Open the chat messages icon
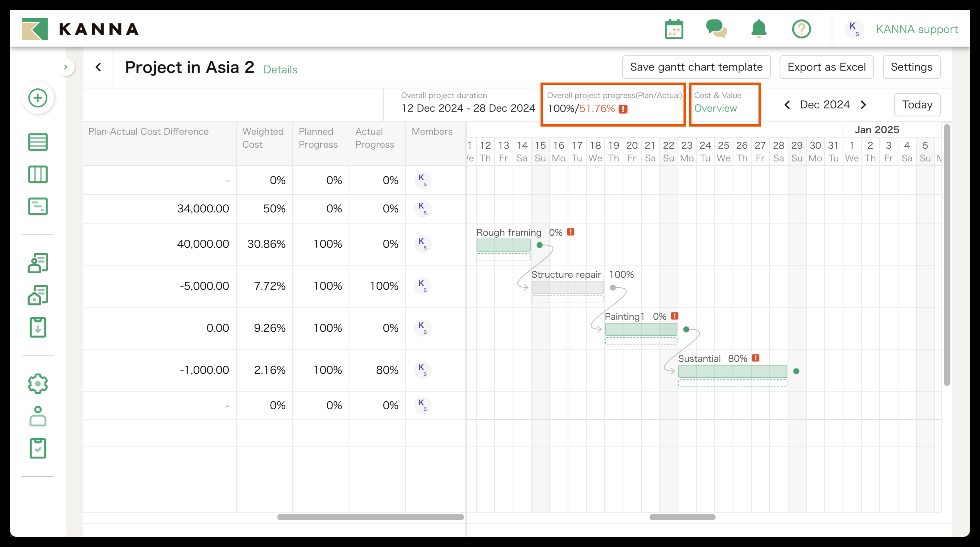The width and height of the screenshot is (980, 547). click(x=716, y=29)
